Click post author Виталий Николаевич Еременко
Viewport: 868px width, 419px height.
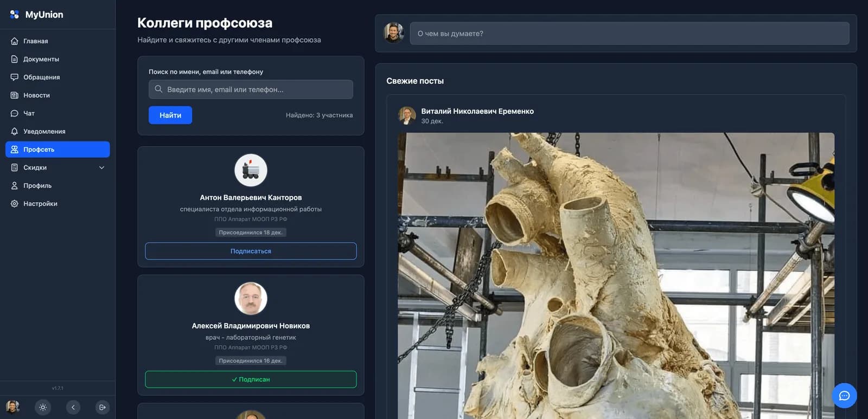477,111
